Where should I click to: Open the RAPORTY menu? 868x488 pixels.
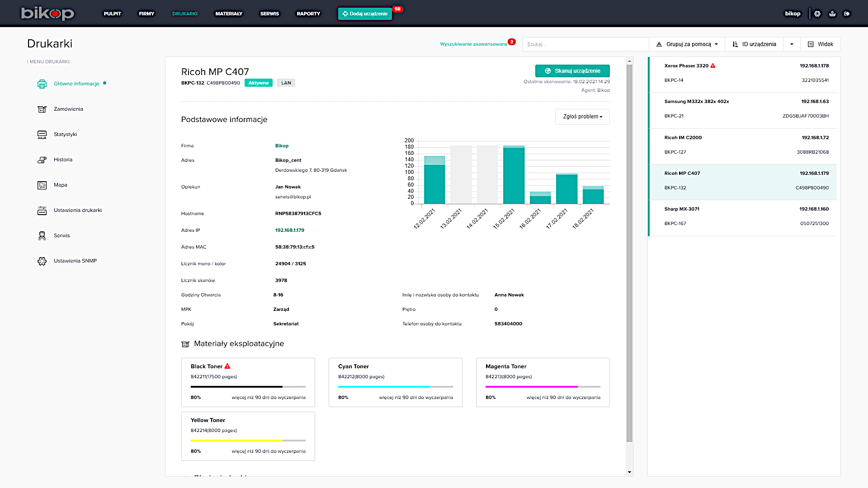(308, 14)
